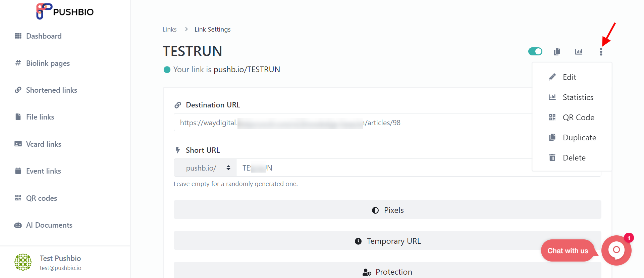Click the statistics chart icon in header

click(x=579, y=52)
